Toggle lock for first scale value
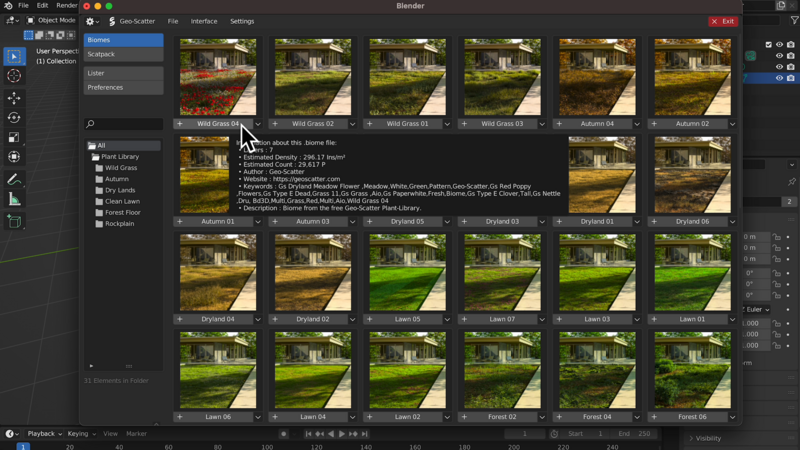The height and width of the screenshot is (450, 800). point(777,323)
